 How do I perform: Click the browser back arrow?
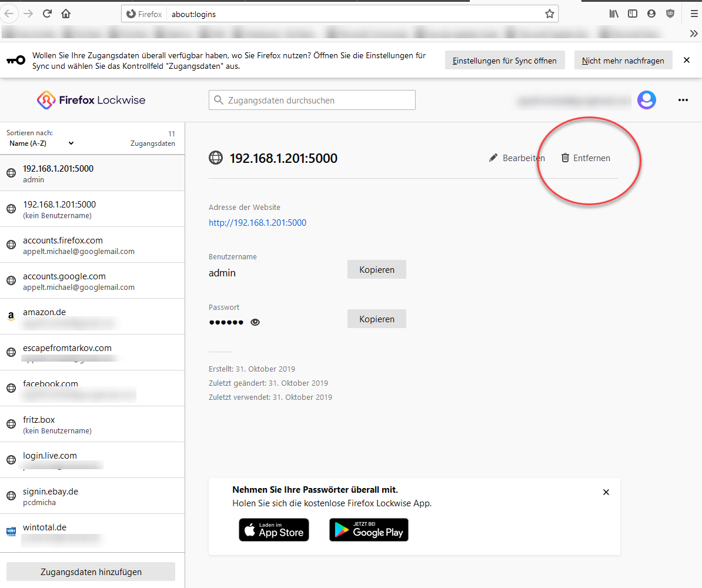tap(9, 14)
